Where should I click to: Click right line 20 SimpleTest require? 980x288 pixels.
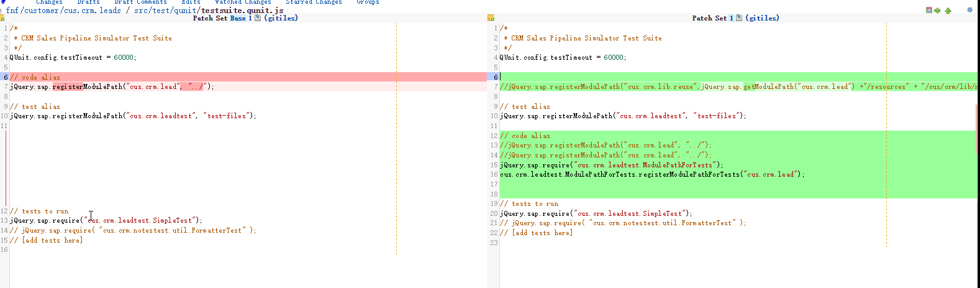click(596, 213)
